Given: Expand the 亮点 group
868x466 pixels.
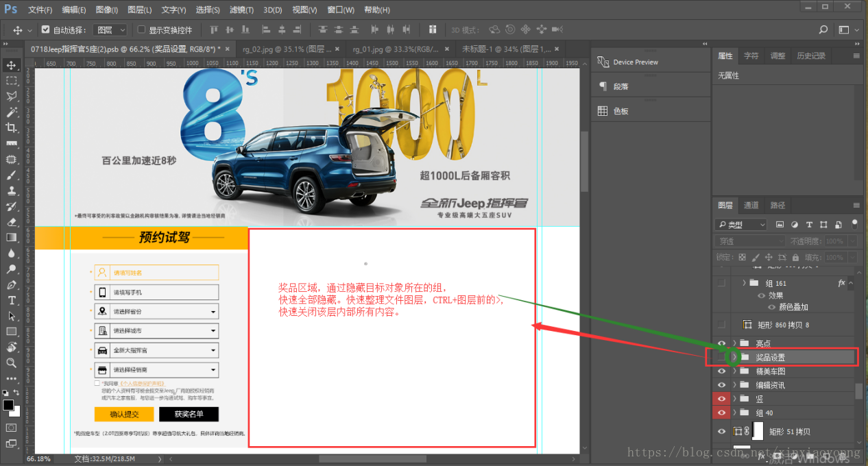Looking at the screenshot, I should [735, 343].
